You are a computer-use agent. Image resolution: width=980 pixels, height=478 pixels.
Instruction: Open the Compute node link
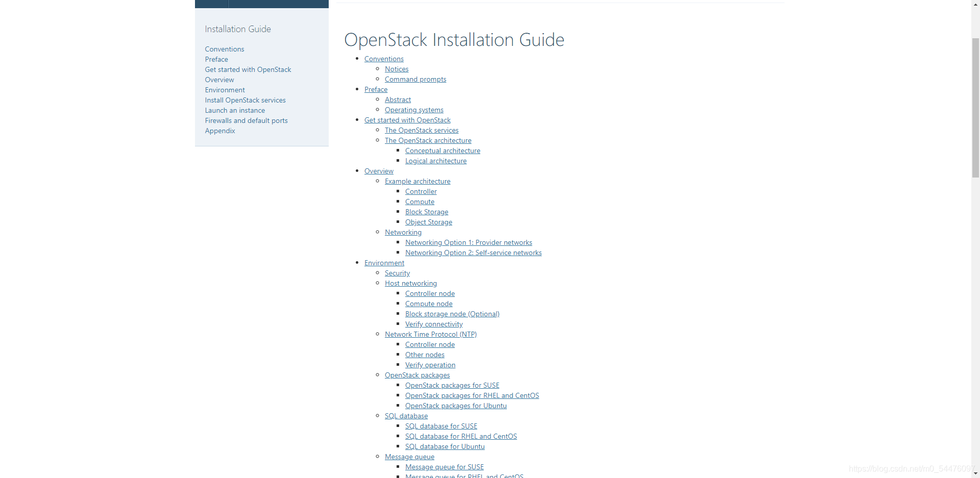pyautogui.click(x=429, y=304)
